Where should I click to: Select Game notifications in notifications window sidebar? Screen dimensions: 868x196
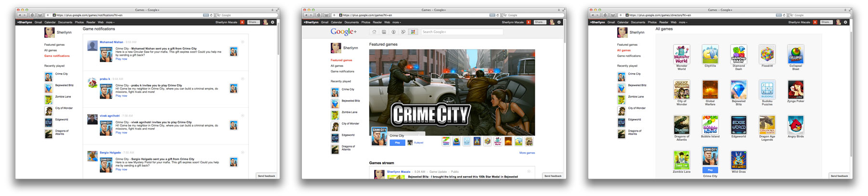point(57,56)
